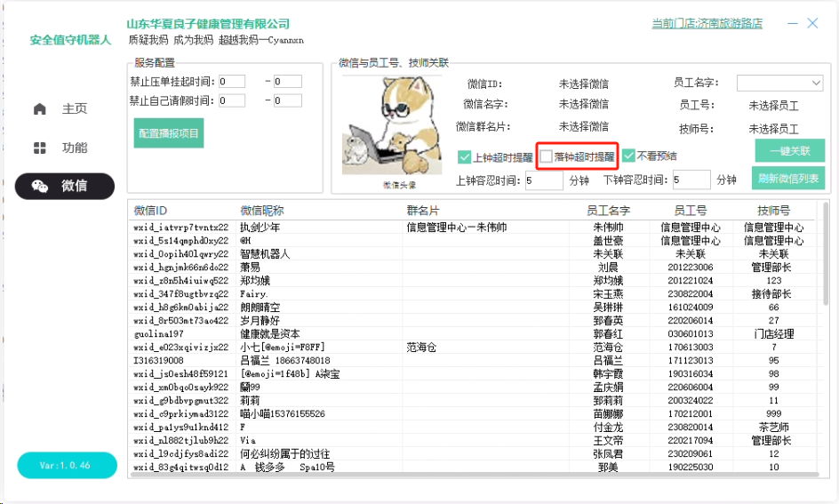Switch to the 功能 menu item

tap(75, 148)
